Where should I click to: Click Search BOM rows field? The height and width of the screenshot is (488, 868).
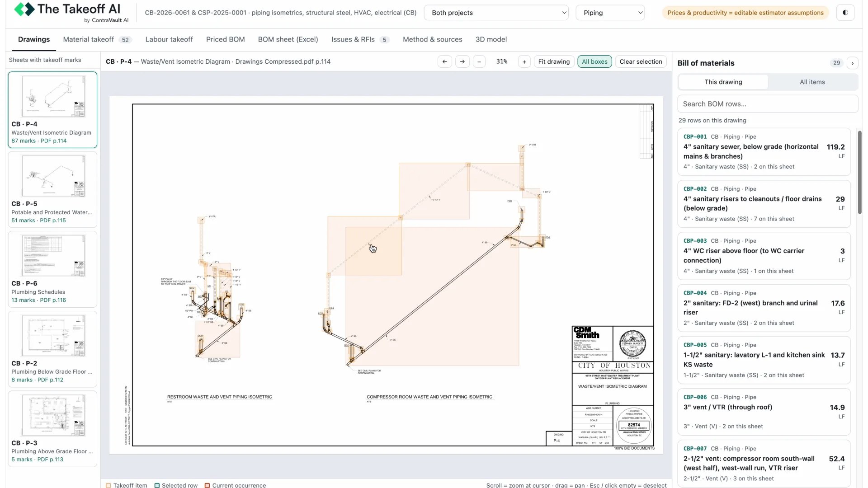click(767, 104)
